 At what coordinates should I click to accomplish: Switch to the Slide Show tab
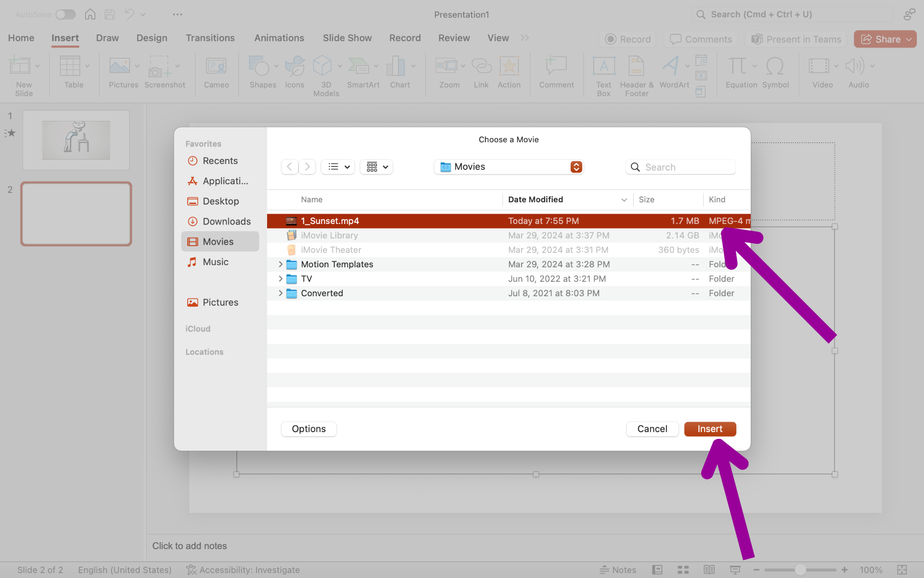(x=347, y=38)
